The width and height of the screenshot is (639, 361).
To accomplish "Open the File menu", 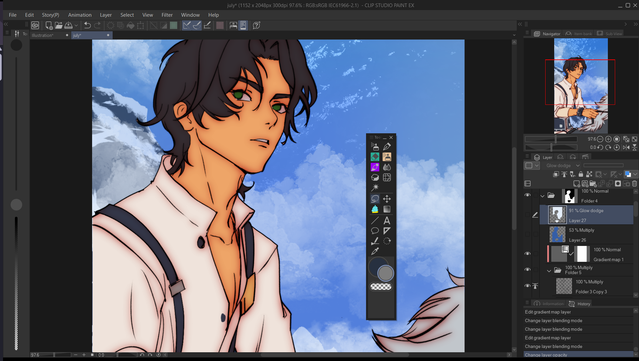I will click(13, 15).
